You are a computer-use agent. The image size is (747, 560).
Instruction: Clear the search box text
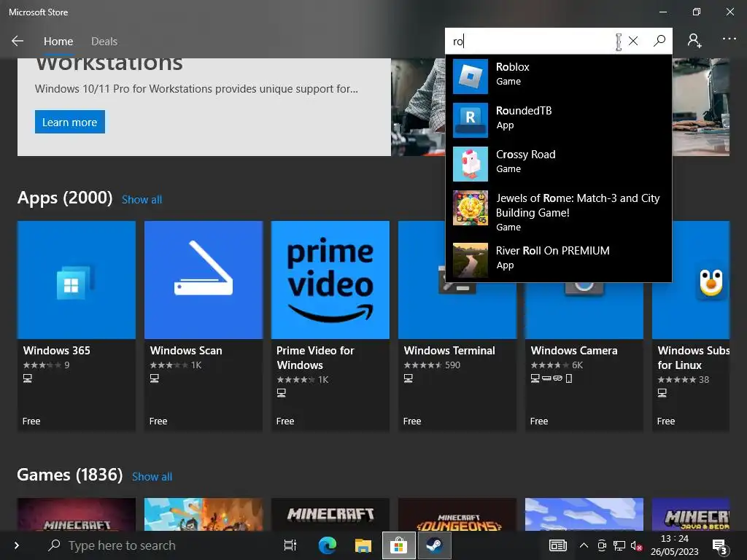tap(633, 41)
